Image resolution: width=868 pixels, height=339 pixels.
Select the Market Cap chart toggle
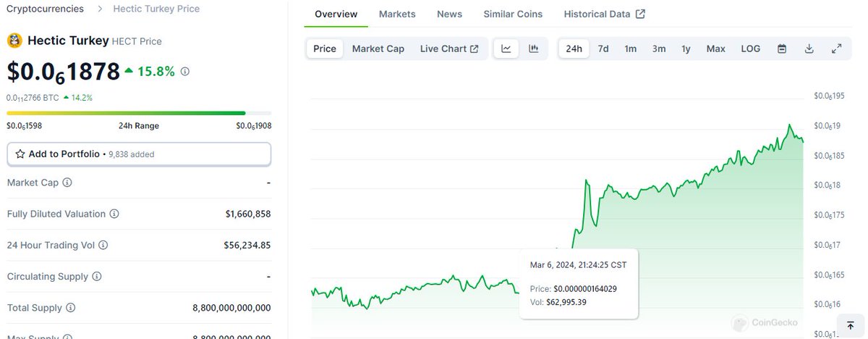click(x=378, y=49)
